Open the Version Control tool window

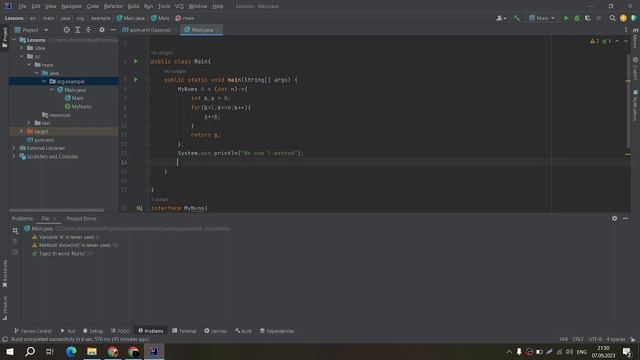pyautogui.click(x=32, y=331)
